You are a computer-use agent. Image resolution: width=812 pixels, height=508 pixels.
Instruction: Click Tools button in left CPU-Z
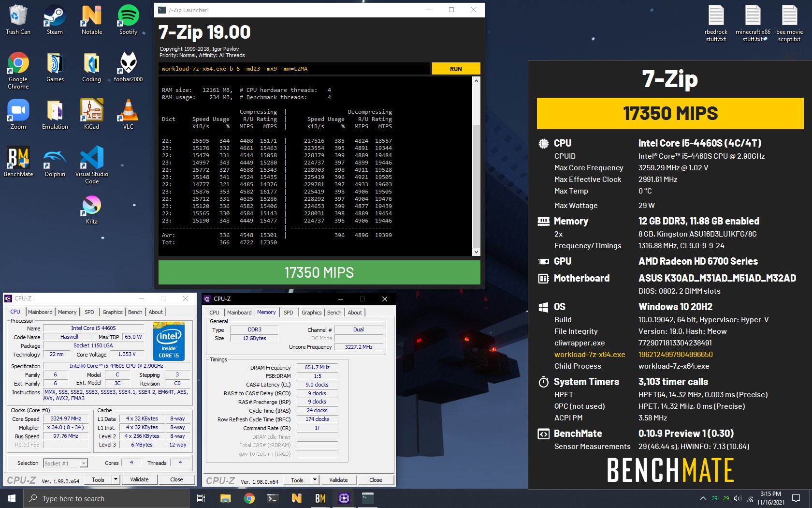pos(98,479)
